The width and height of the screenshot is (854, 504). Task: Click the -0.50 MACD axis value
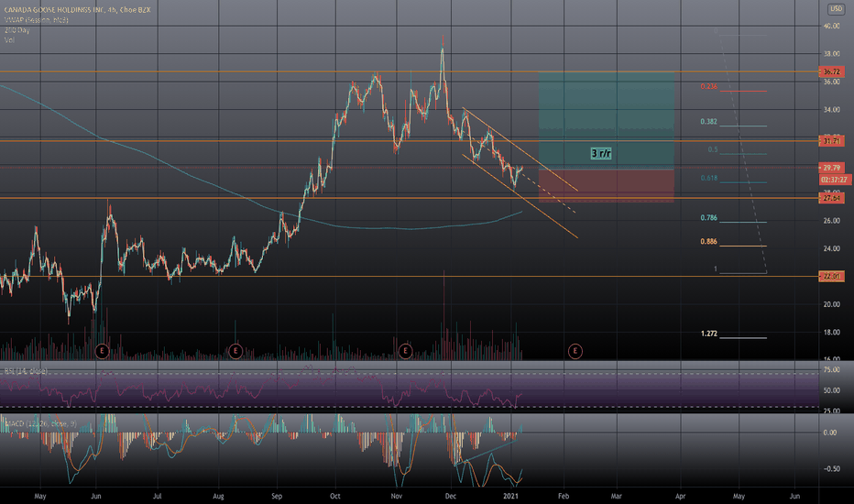[x=830, y=468]
